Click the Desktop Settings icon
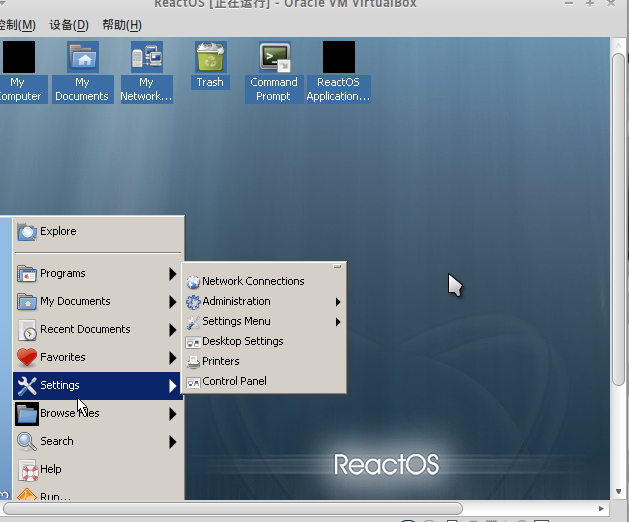The height and width of the screenshot is (522, 629). [193, 342]
